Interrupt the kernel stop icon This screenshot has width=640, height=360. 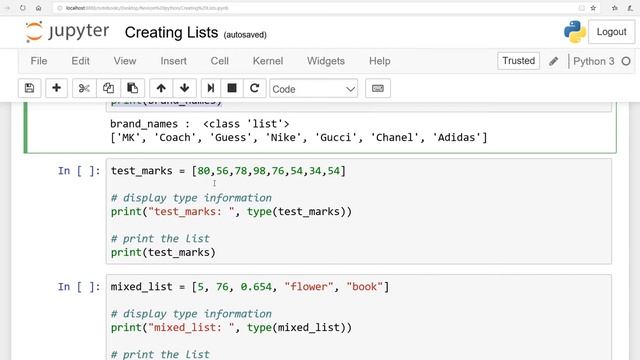click(x=232, y=88)
